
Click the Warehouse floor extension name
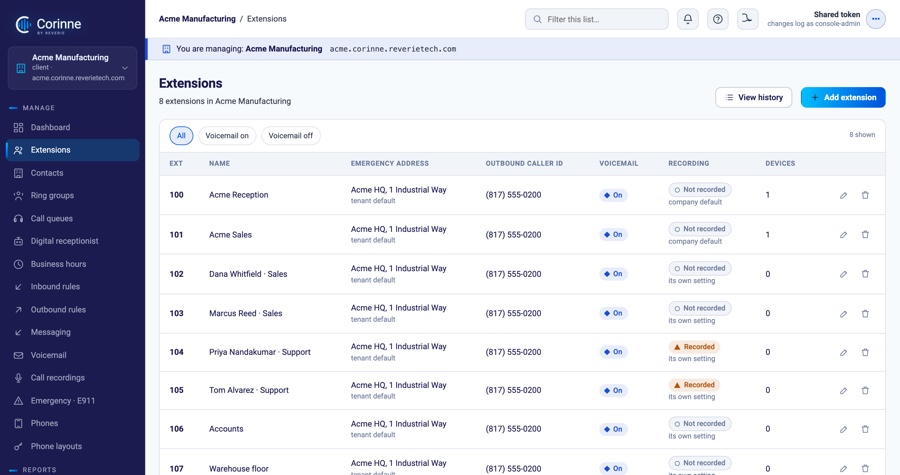pyautogui.click(x=239, y=469)
